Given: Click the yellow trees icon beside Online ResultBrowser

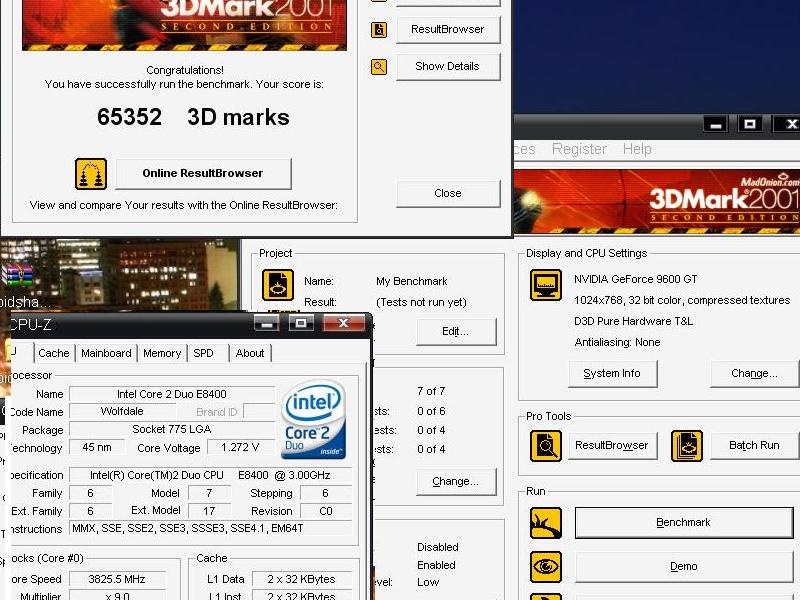Looking at the screenshot, I should point(91,174).
